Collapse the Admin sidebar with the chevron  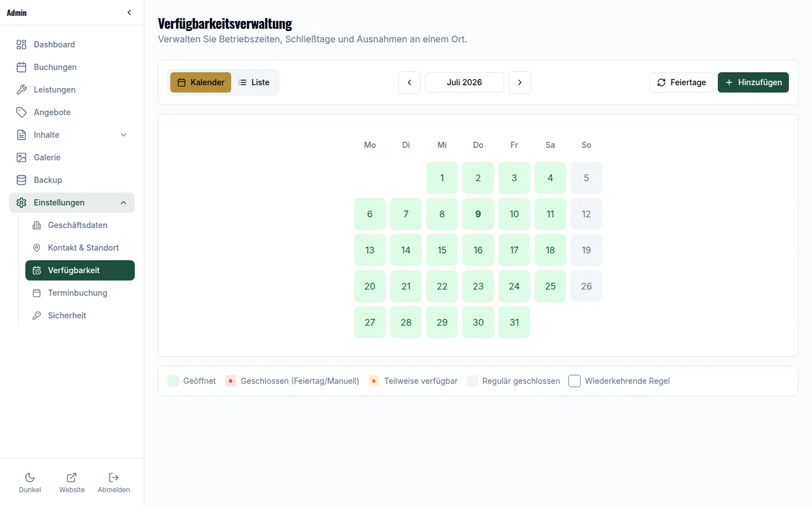tap(129, 12)
